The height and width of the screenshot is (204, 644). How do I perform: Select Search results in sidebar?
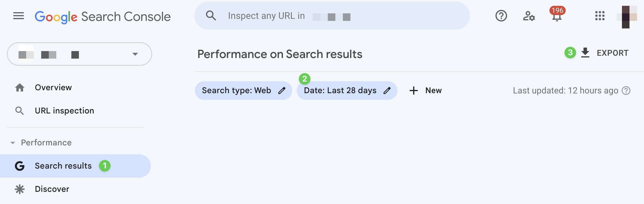point(63,166)
